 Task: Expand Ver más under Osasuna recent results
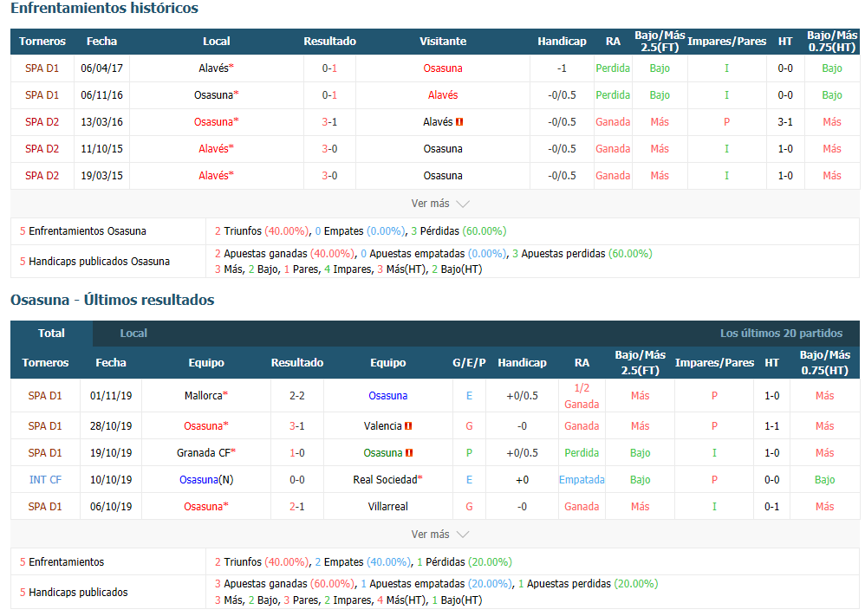(x=439, y=535)
